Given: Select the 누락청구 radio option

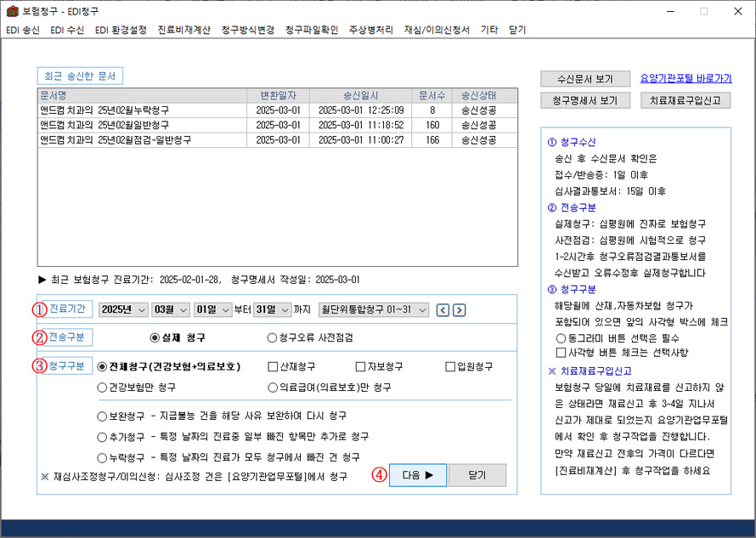Looking at the screenshot, I should coord(103,456).
